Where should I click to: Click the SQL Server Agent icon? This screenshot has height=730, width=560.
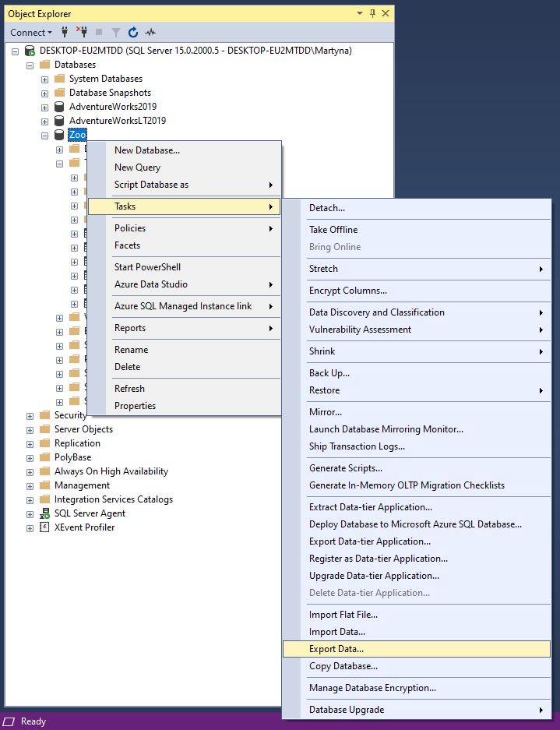pos(44,513)
